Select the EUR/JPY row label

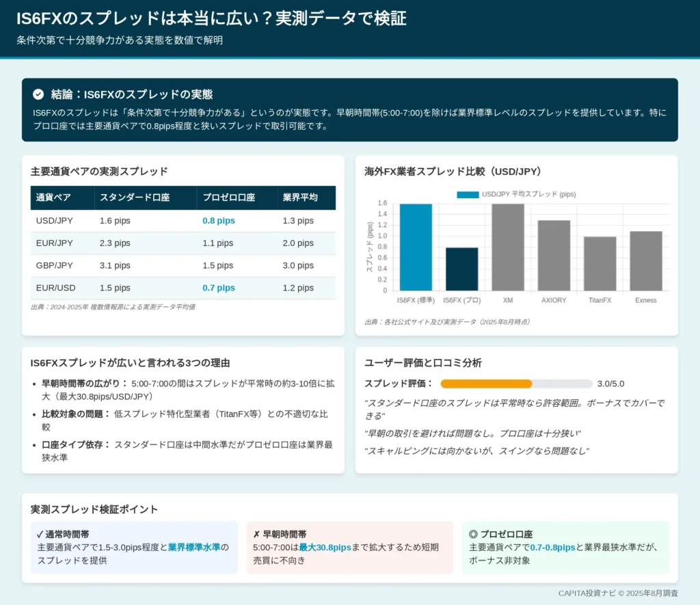pyautogui.click(x=55, y=243)
